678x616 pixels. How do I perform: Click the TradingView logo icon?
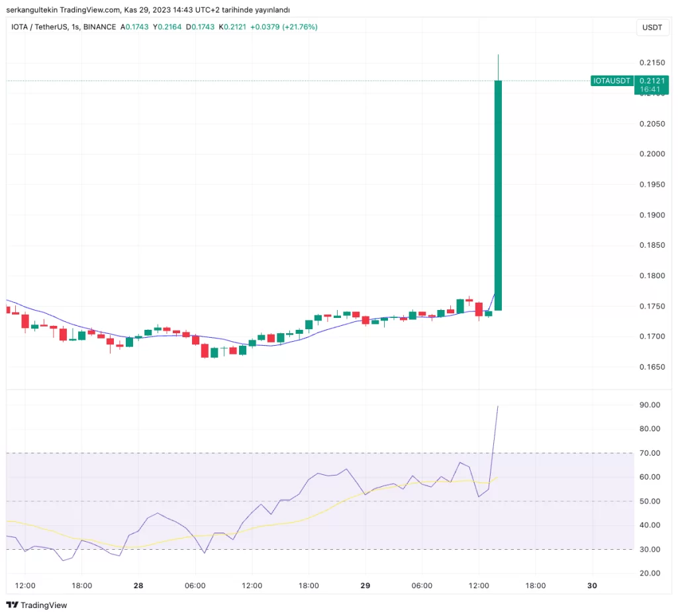click(x=12, y=605)
